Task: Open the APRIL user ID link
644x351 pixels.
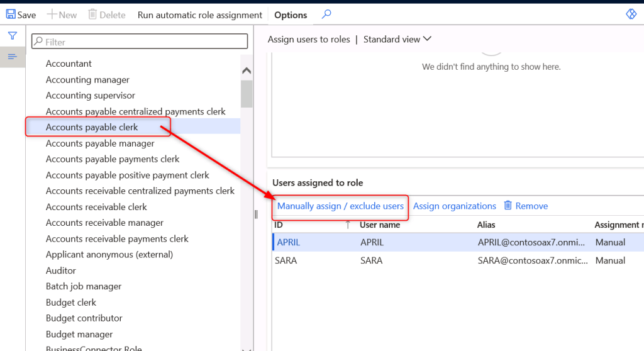Action: point(289,242)
